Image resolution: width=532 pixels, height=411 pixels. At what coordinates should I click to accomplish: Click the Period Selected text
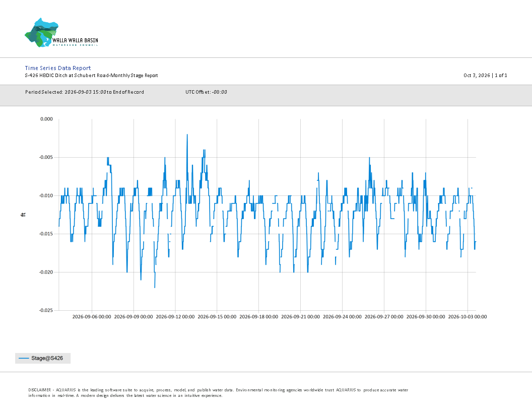[x=85, y=92]
